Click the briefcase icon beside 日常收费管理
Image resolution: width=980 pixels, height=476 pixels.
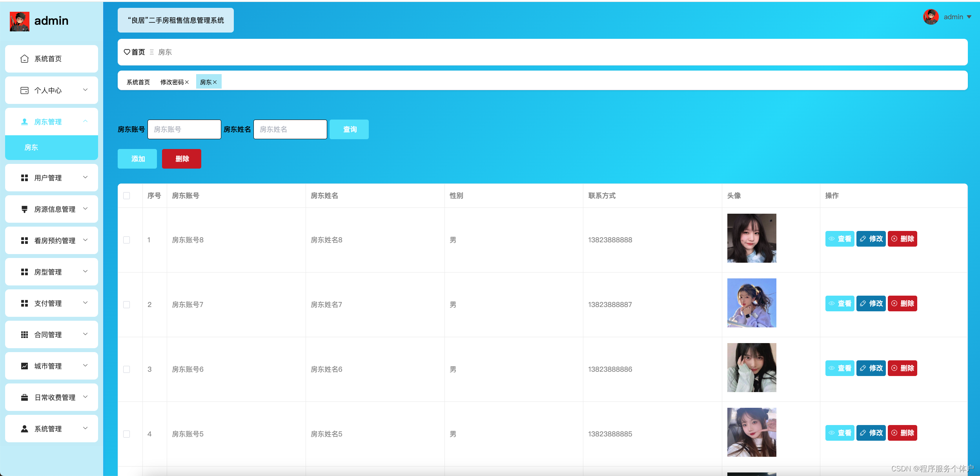24,398
